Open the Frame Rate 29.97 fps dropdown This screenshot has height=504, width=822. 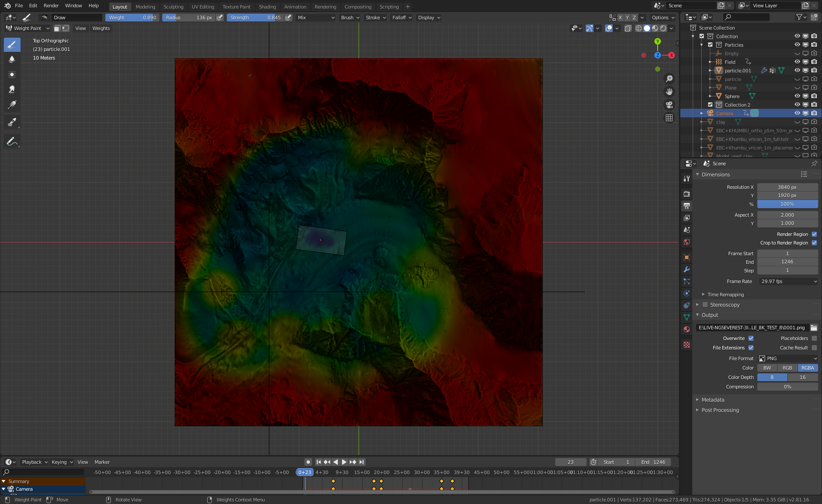[788, 281]
